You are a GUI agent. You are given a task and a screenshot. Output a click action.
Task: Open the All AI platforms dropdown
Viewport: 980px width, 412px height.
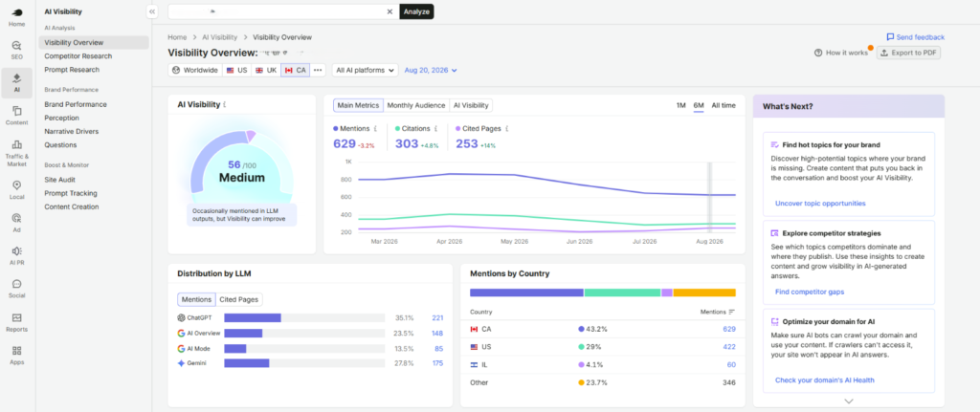pyautogui.click(x=365, y=70)
